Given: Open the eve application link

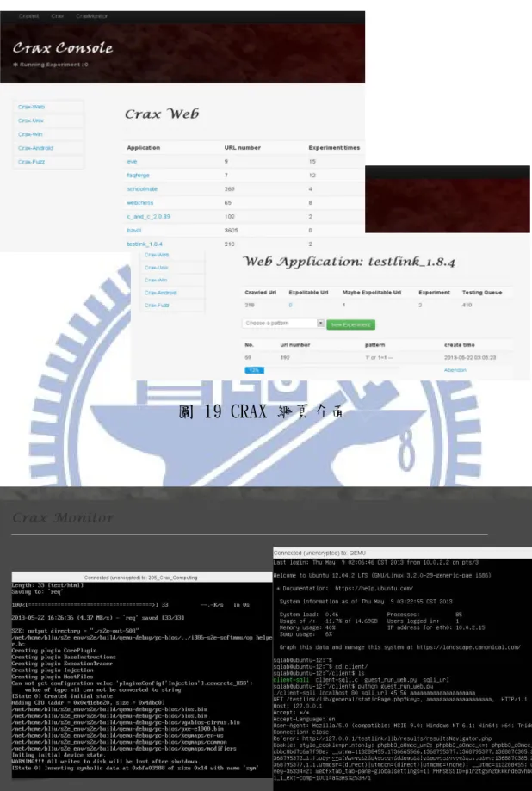Looking at the screenshot, I should pos(132,162).
